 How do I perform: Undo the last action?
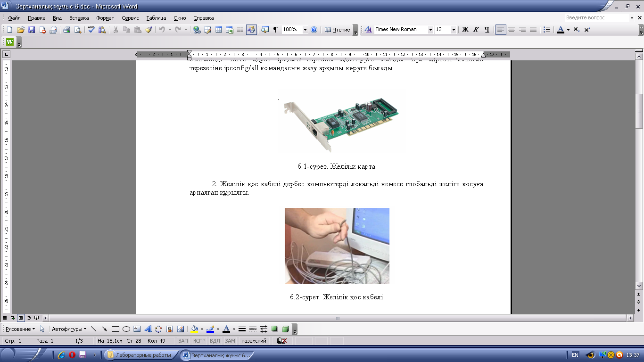pos(162,30)
